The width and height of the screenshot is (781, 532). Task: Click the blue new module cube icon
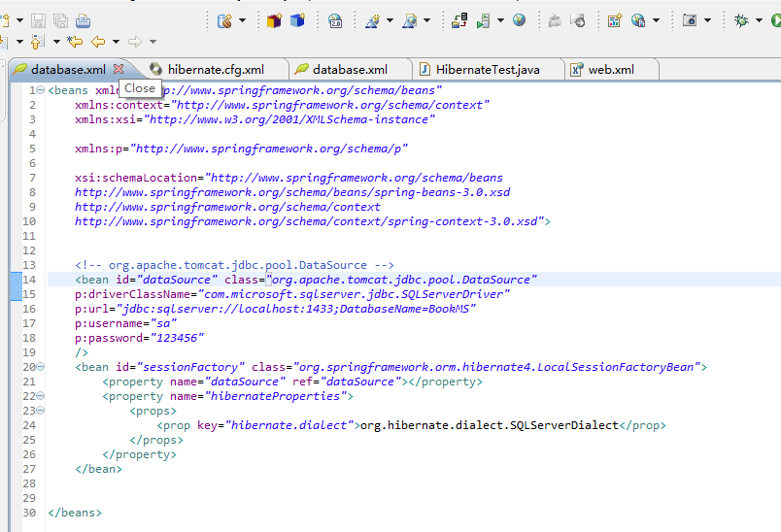[x=297, y=21]
